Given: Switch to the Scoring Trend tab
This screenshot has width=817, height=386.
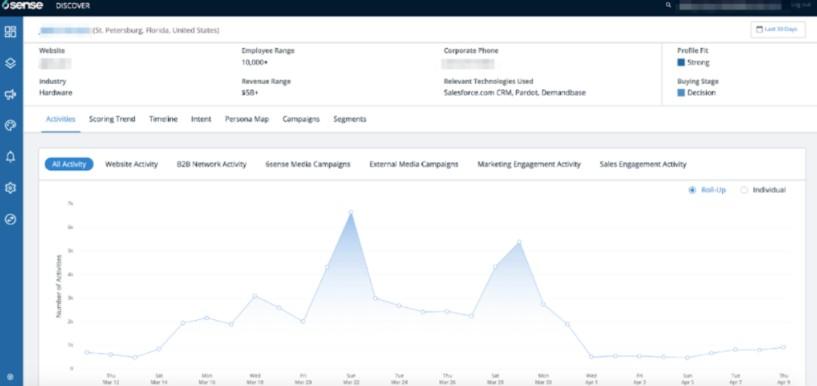Looking at the screenshot, I should coord(112,119).
